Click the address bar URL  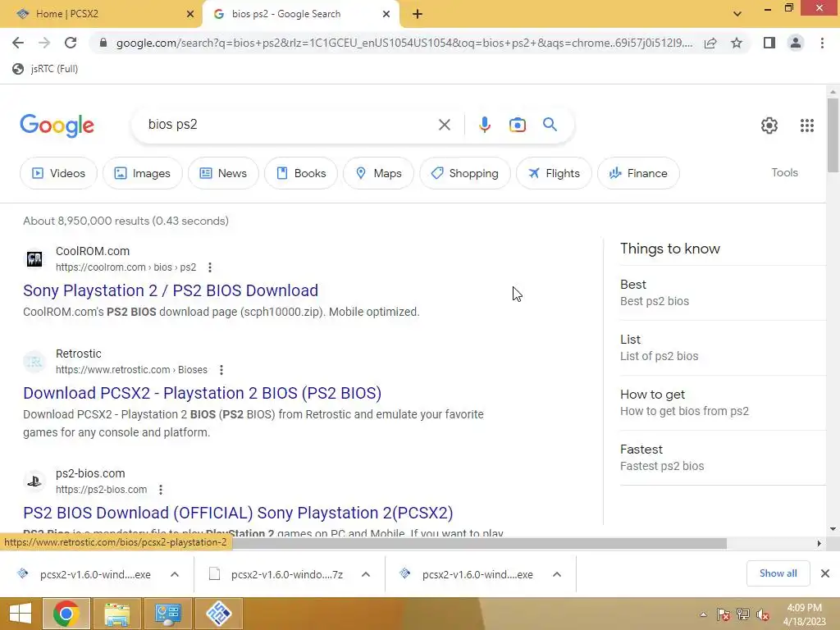click(404, 43)
